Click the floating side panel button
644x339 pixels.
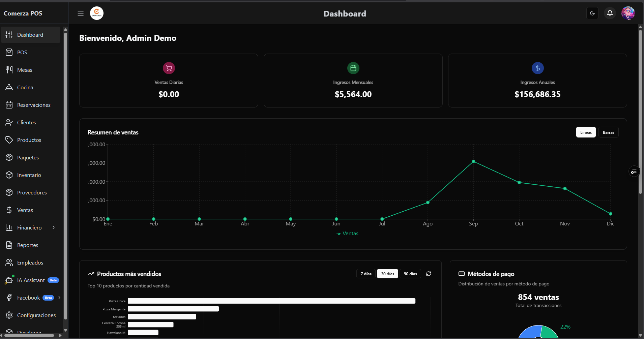pyautogui.click(x=634, y=172)
